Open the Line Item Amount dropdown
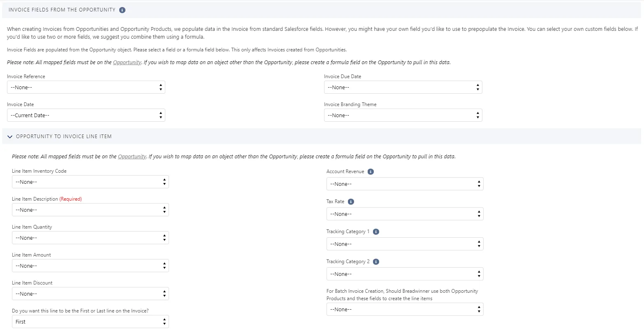This screenshot has width=644, height=331. 90,266
